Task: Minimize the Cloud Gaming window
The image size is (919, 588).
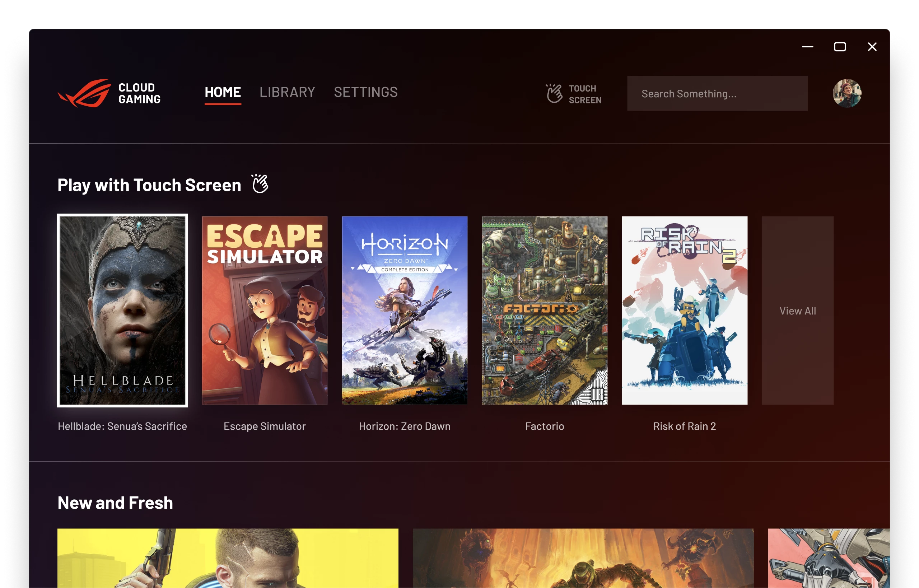Action: pos(807,47)
